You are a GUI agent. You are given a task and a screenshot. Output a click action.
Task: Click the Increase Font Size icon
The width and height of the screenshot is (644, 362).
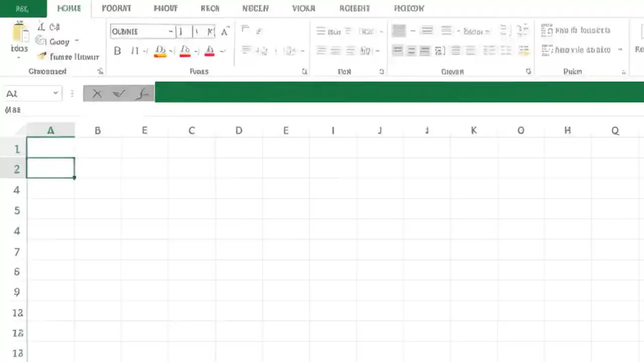[x=224, y=30]
